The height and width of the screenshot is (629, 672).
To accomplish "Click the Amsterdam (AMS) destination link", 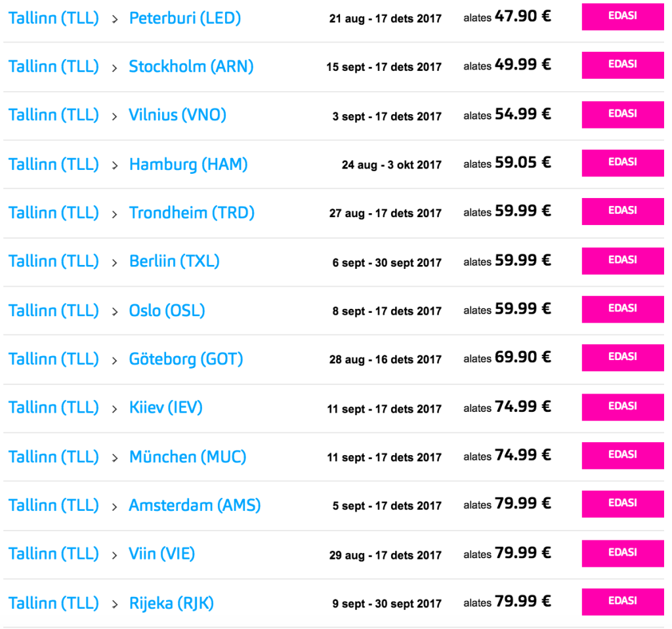I will point(195,505).
